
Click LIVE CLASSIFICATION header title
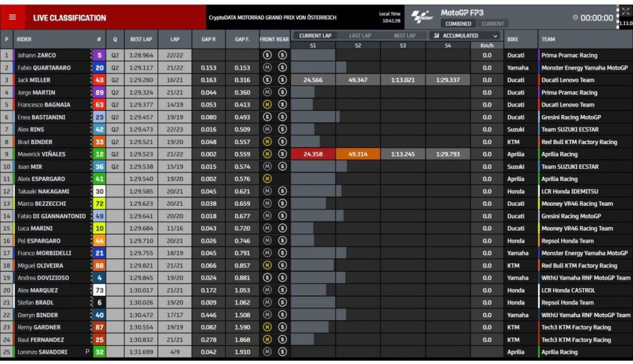pyautogui.click(x=69, y=18)
